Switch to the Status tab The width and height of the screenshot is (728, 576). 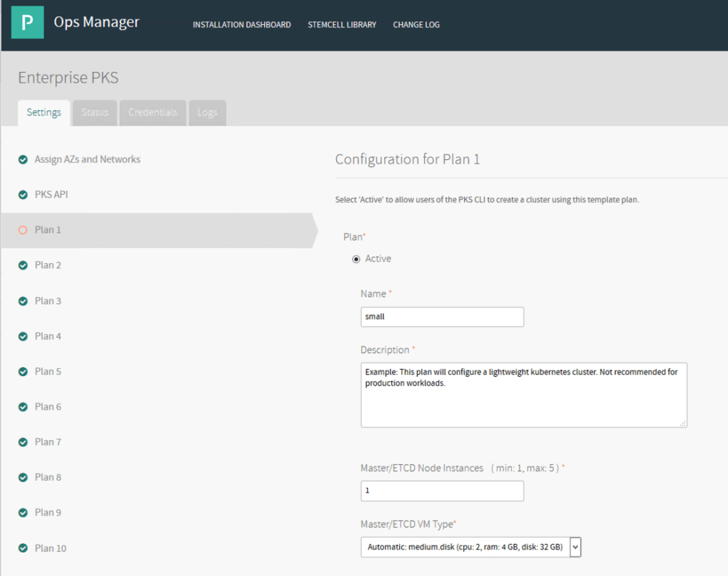tap(95, 113)
